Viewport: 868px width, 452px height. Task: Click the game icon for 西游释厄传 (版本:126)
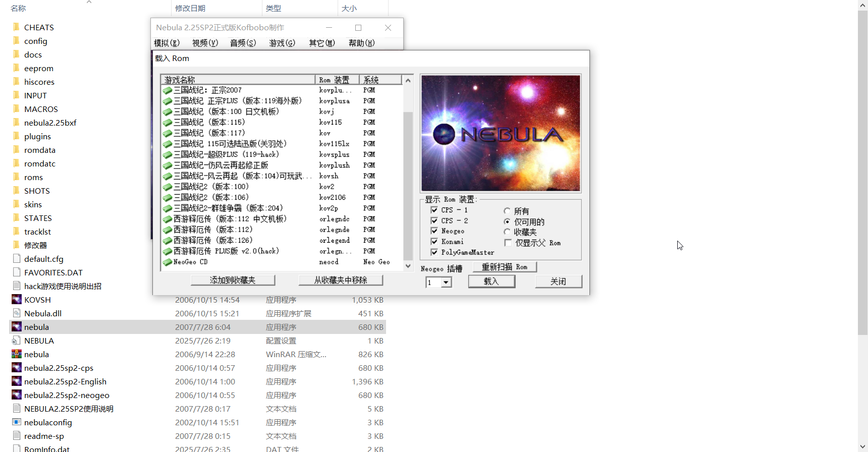168,241
